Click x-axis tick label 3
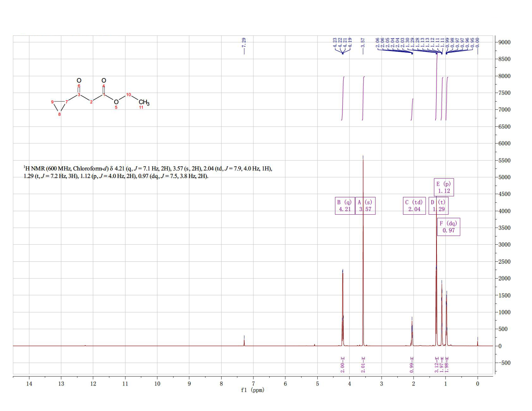 click(x=381, y=384)
